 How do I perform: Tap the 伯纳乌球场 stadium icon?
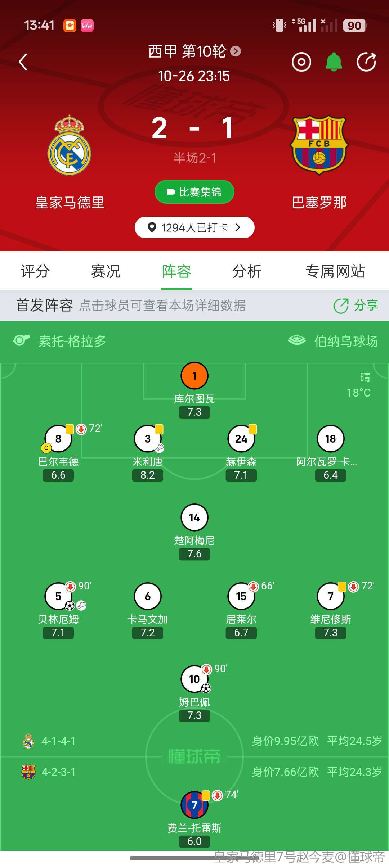(x=297, y=340)
